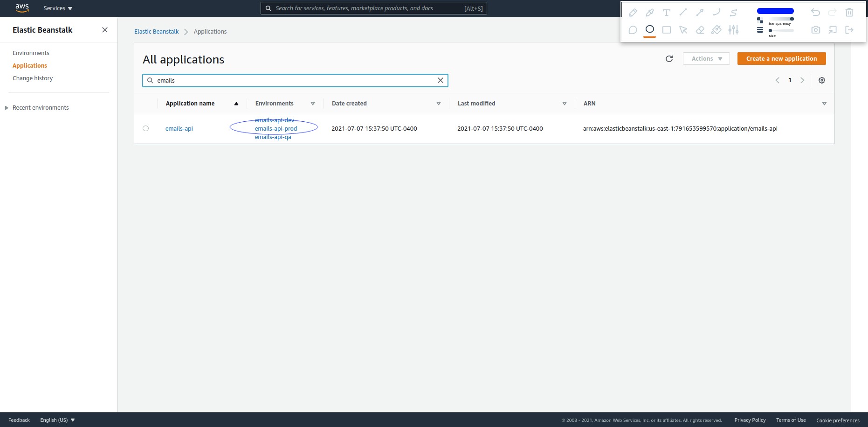
Task: Open the Services menu
Action: [58, 8]
